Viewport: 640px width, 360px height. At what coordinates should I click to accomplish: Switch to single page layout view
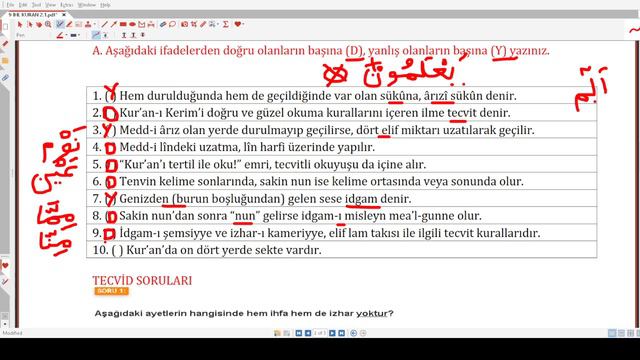(612, 333)
